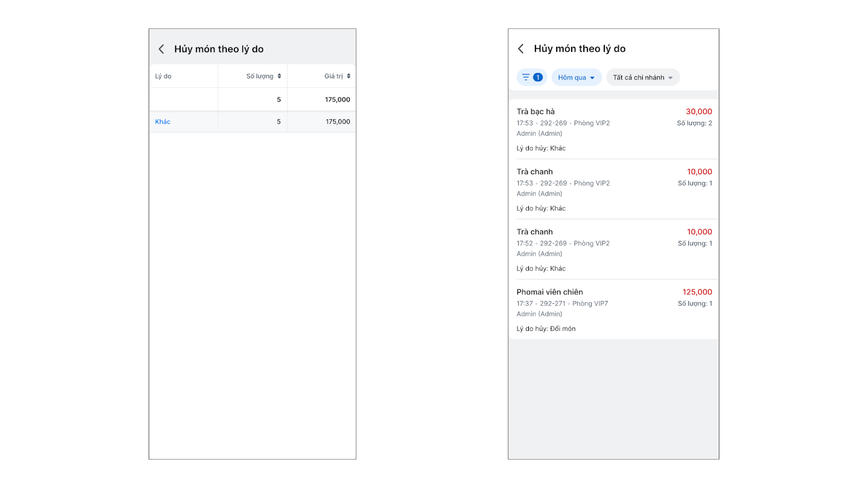Sort by Số lượng column arrows

[x=279, y=76]
